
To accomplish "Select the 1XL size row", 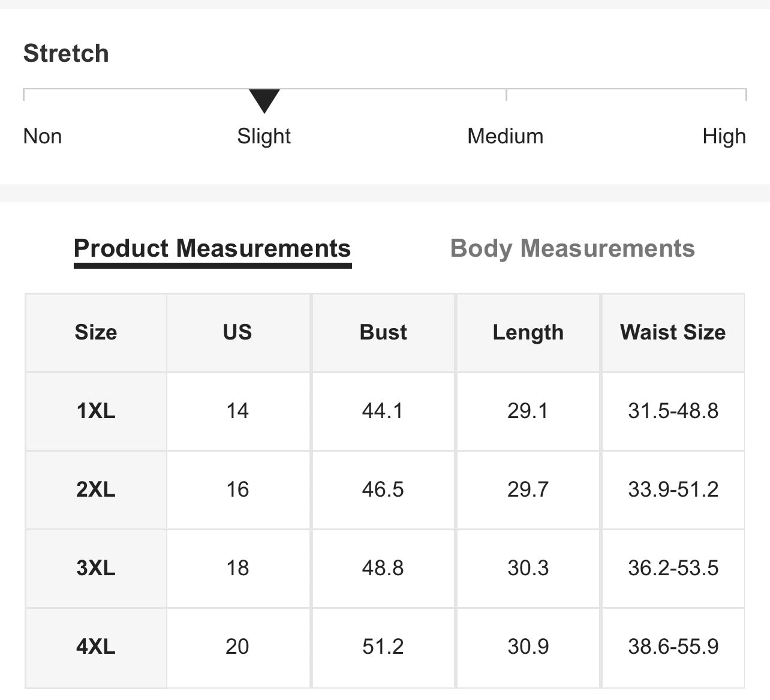I will (x=96, y=411).
